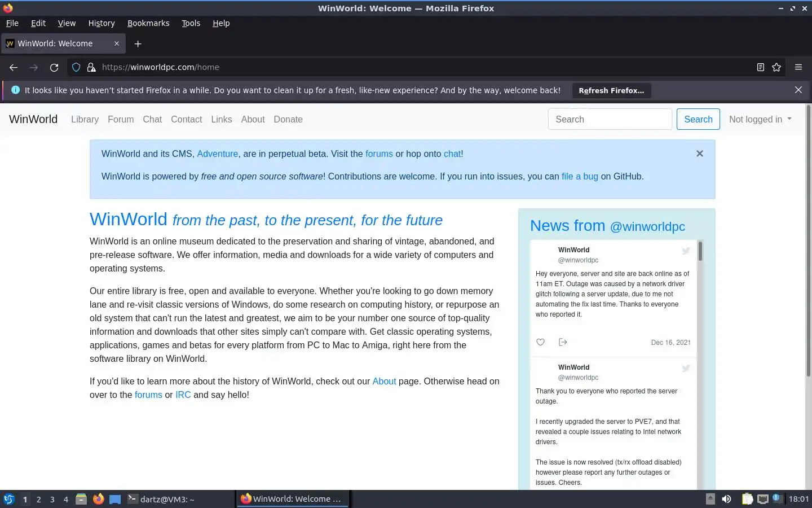
Task: Open the Chat nav link
Action: [152, 119]
